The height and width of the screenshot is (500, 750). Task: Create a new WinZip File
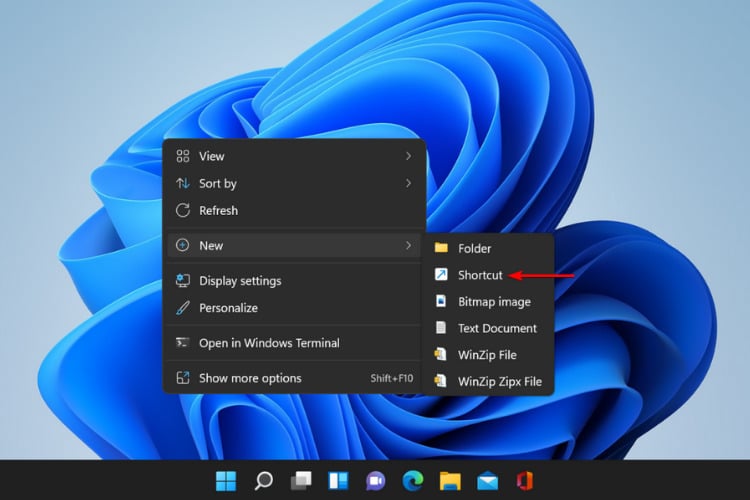coord(489,355)
